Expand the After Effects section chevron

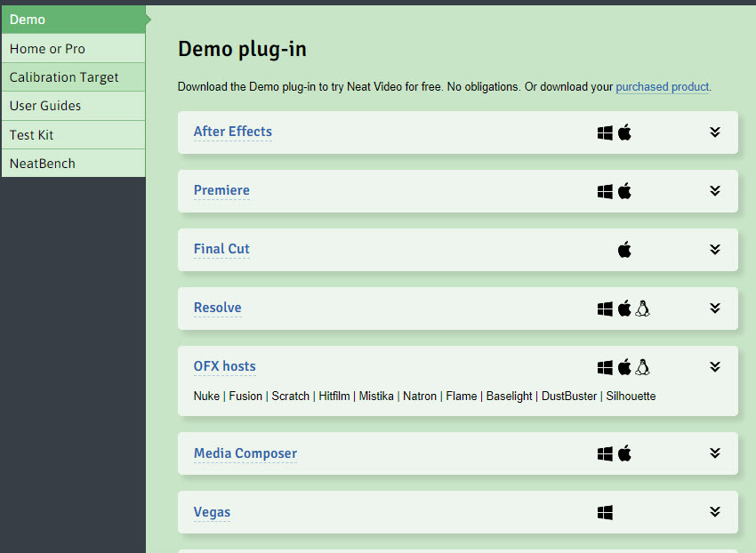click(x=715, y=132)
